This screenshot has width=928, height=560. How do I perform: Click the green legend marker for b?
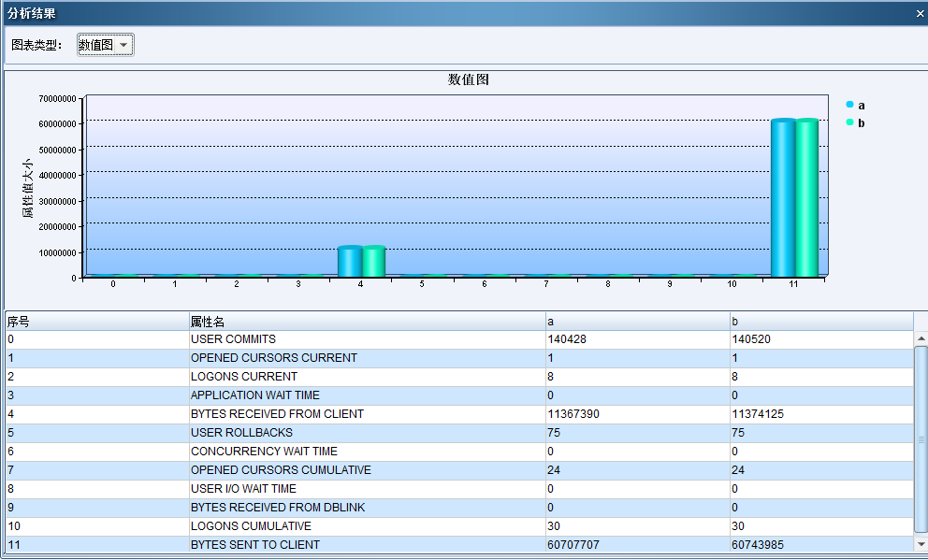[849, 122]
